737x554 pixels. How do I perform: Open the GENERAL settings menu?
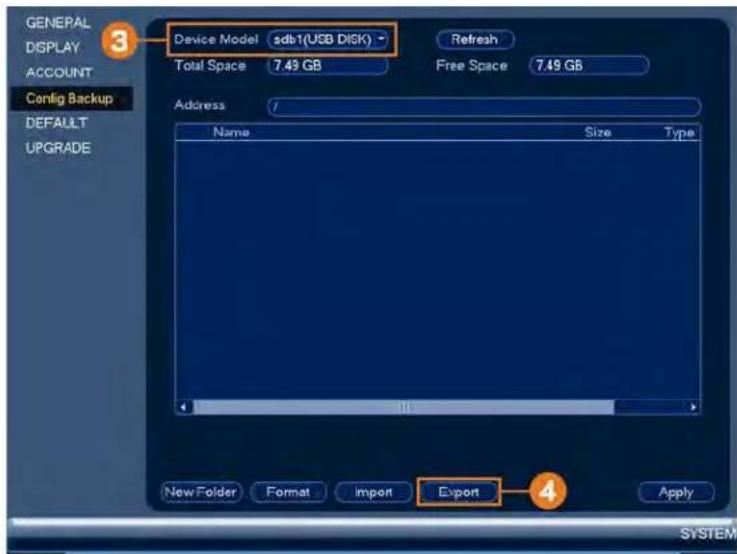[x=58, y=23]
